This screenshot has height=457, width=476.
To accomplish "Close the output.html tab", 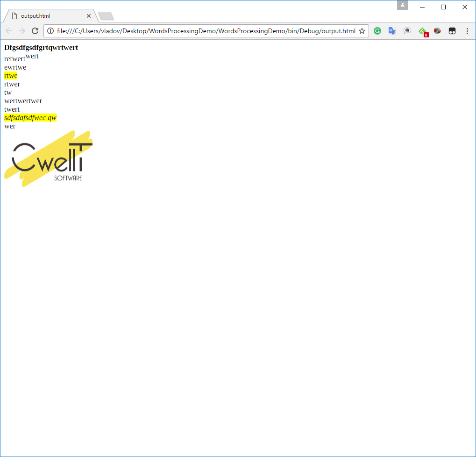I will coord(89,16).
